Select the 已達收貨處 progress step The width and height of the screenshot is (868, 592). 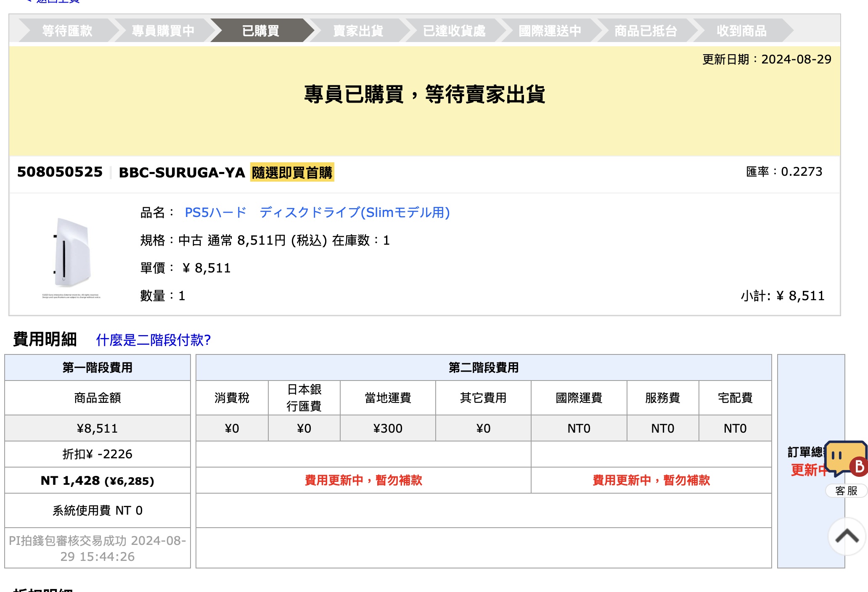click(x=454, y=31)
